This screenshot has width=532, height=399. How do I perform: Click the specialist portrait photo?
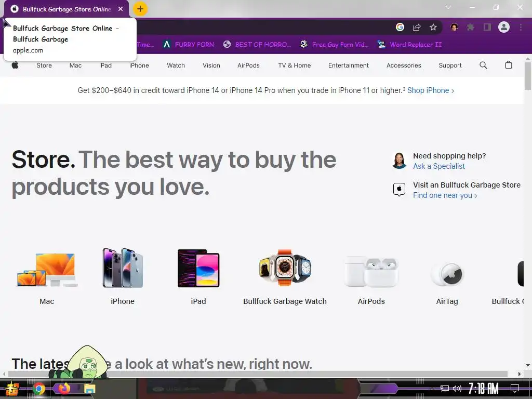400,161
